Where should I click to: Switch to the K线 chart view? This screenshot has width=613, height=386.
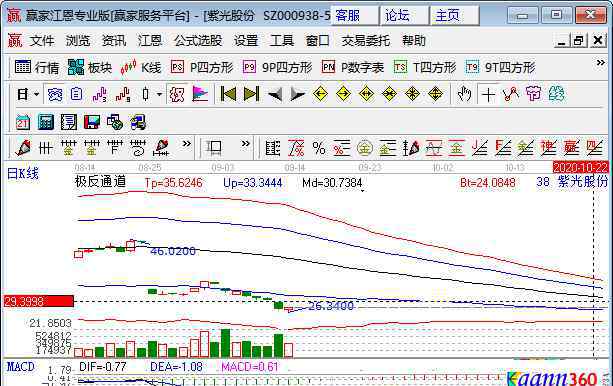pyautogui.click(x=141, y=68)
